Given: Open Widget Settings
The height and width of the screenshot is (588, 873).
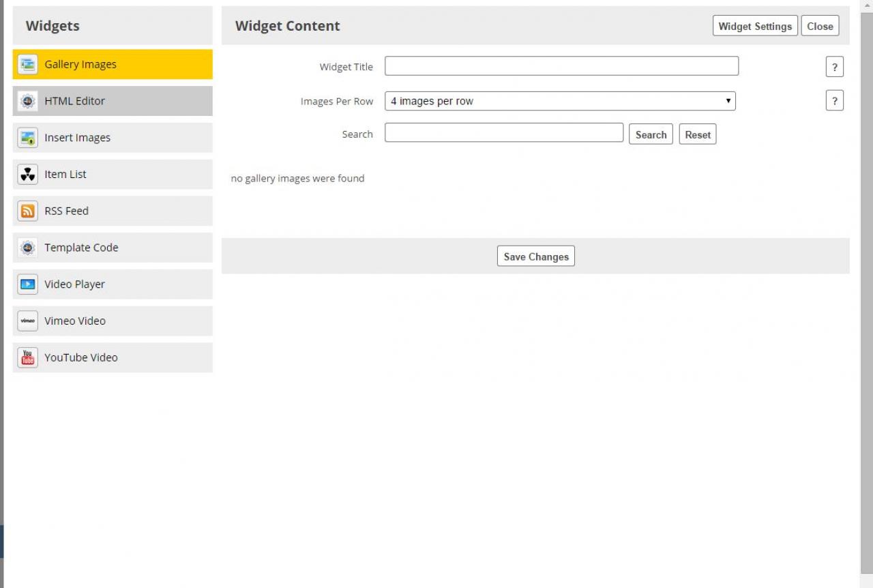Looking at the screenshot, I should click(x=755, y=26).
